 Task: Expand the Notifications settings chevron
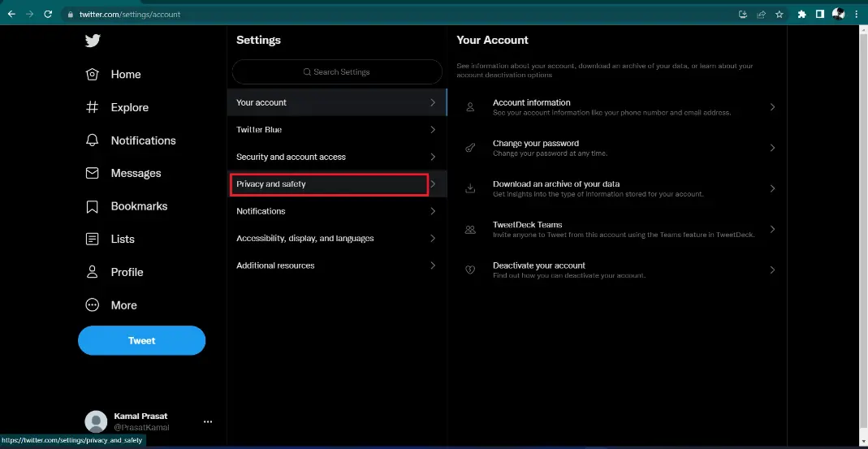click(x=433, y=211)
